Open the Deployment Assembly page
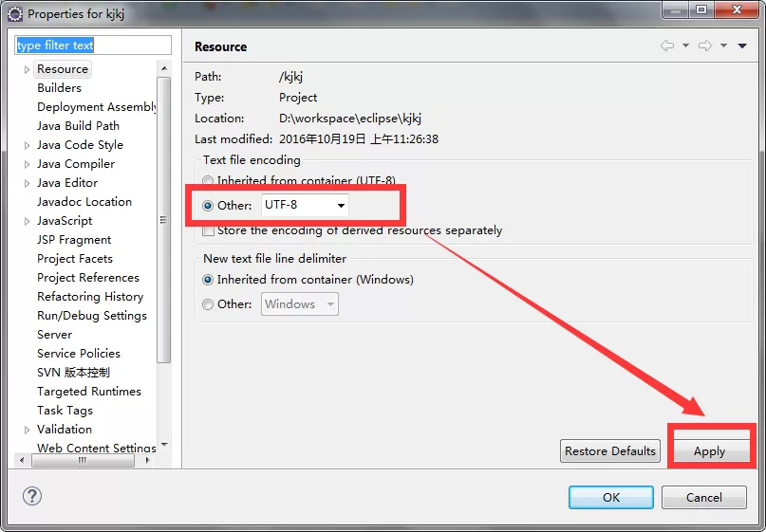This screenshot has height=532, width=766. tap(97, 107)
